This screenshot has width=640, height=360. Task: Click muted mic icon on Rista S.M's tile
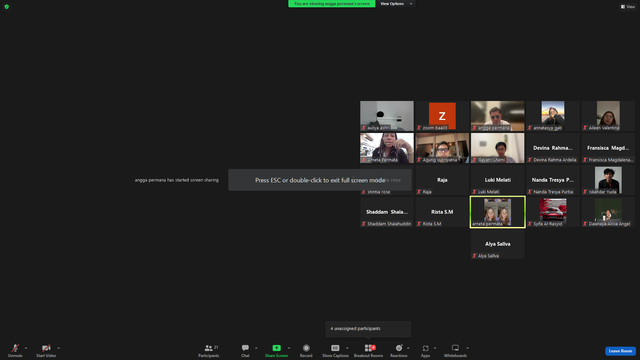[419, 224]
